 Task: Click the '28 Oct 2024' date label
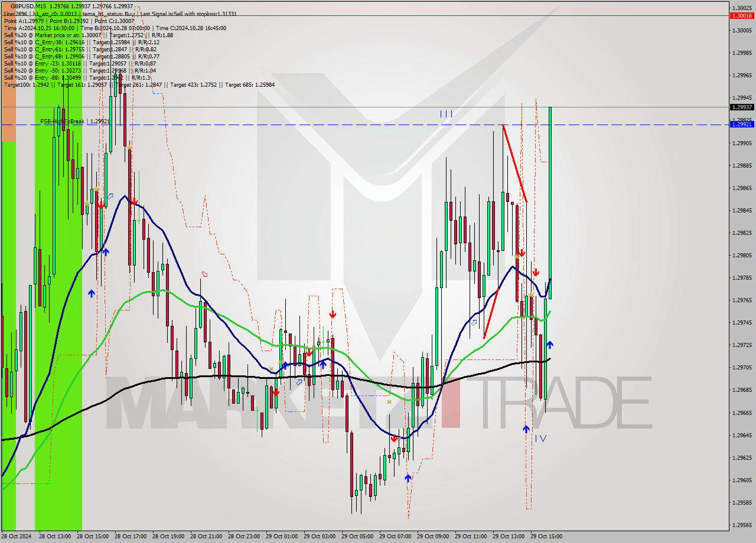click(17, 537)
